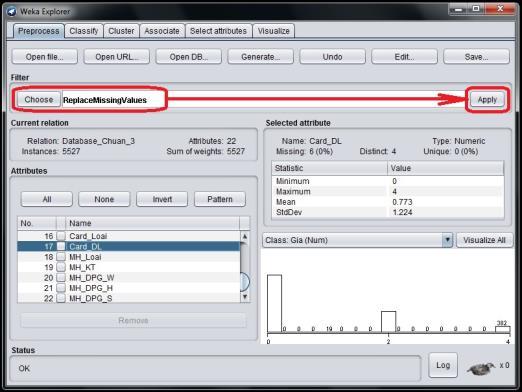
Task: Select the MH_DPG_W attribute row
Action: coord(129,277)
